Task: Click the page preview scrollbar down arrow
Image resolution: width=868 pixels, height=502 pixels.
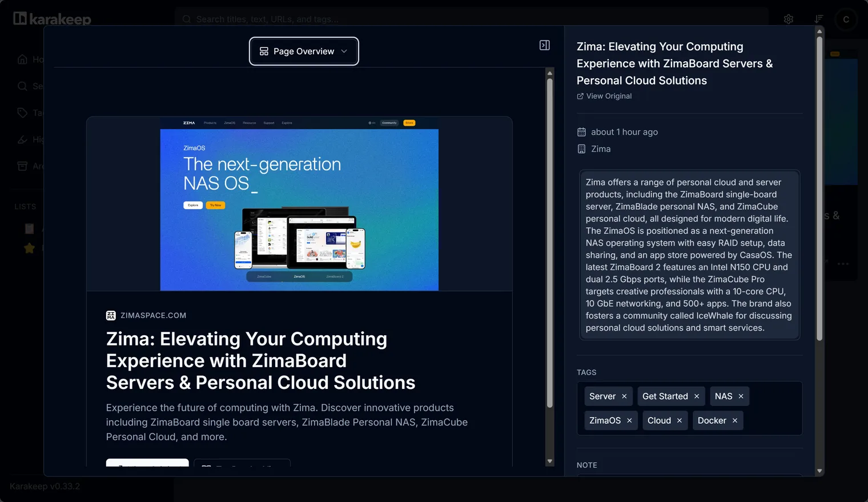Action: pyautogui.click(x=550, y=461)
